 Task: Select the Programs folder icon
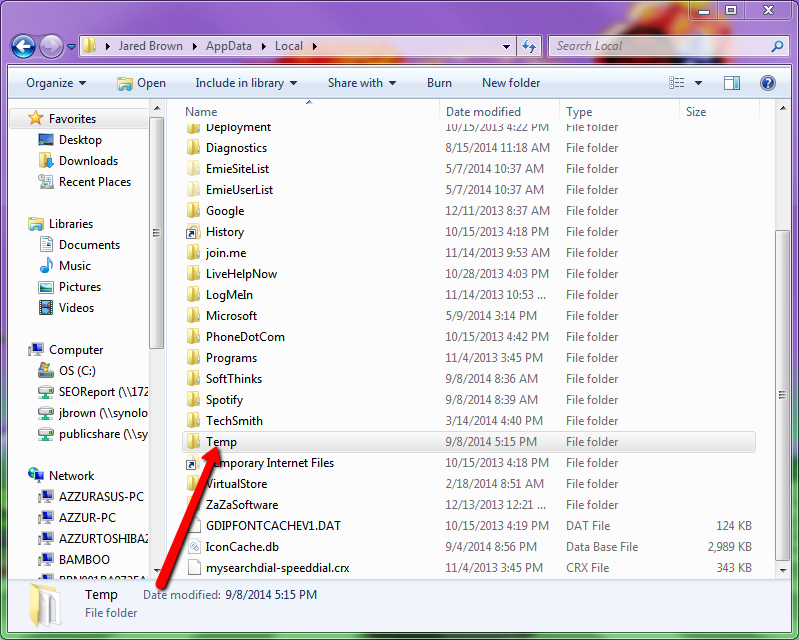193,358
